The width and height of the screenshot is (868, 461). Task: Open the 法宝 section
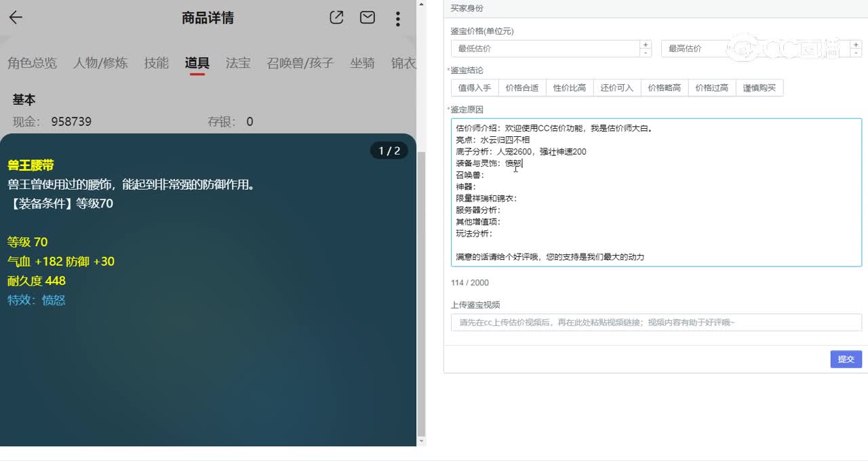tap(238, 63)
